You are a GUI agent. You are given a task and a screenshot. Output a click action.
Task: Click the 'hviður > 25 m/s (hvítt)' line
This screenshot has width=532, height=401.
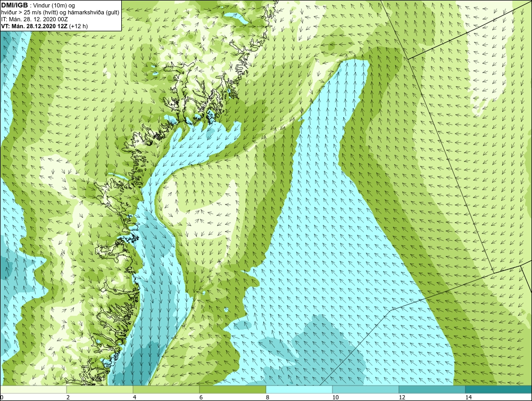[x=29, y=12]
